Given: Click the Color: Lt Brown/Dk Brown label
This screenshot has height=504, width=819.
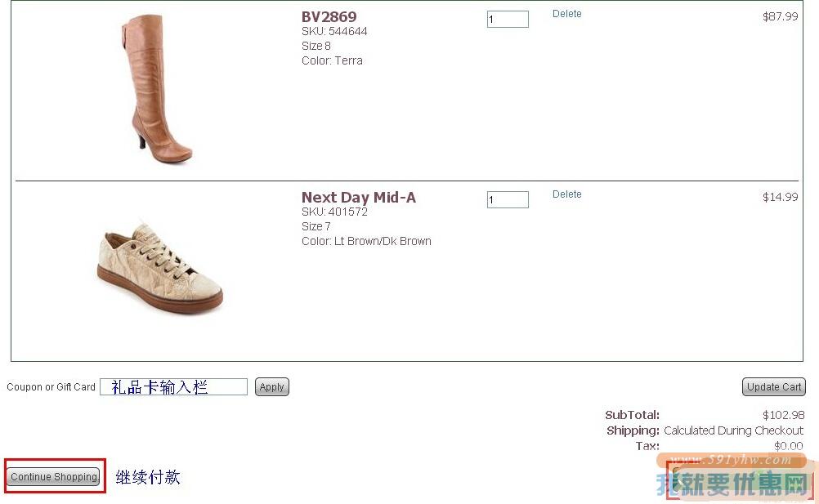Looking at the screenshot, I should click(366, 241).
